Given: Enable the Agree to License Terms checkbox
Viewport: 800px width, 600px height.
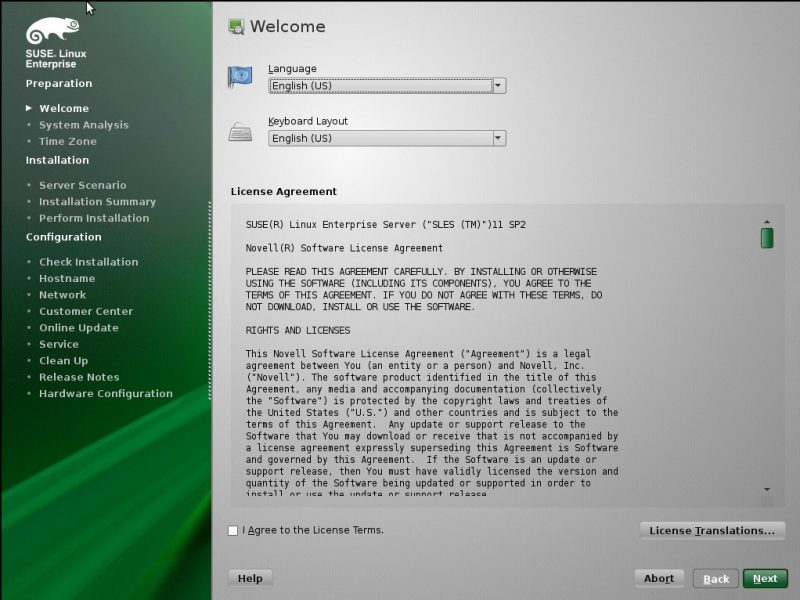Looking at the screenshot, I should tap(233, 530).
